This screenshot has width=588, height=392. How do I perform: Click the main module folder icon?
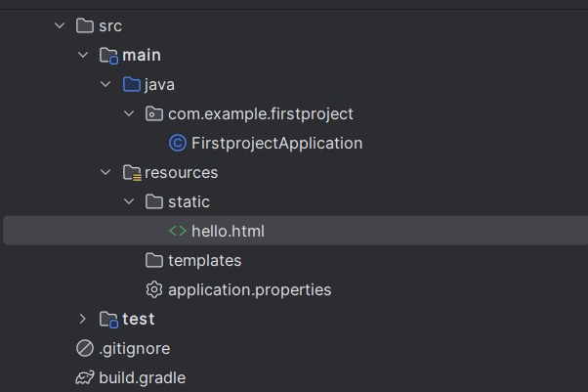(x=108, y=56)
